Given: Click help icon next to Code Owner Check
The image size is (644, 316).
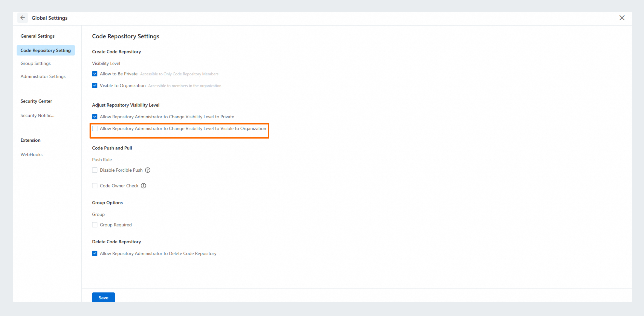Looking at the screenshot, I should tap(144, 186).
